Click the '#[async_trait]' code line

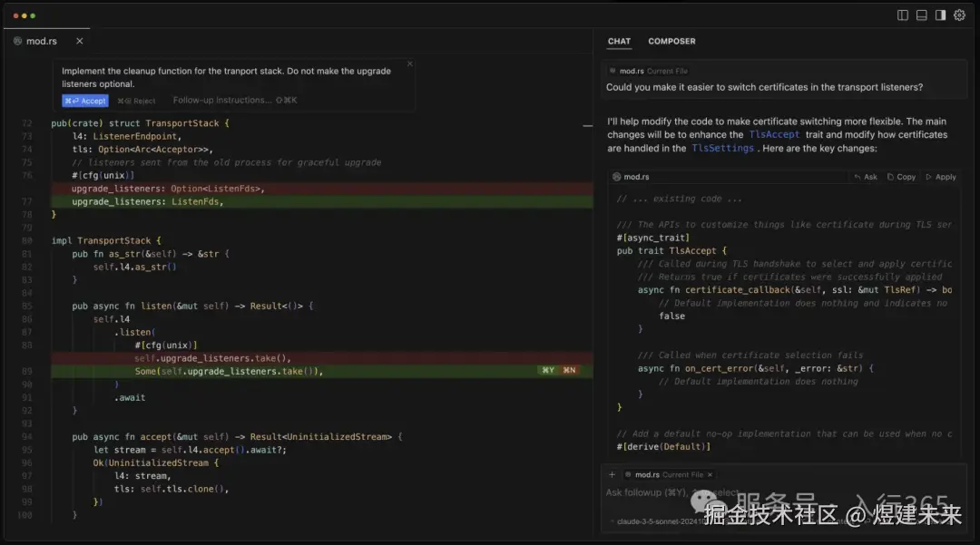pyautogui.click(x=652, y=238)
